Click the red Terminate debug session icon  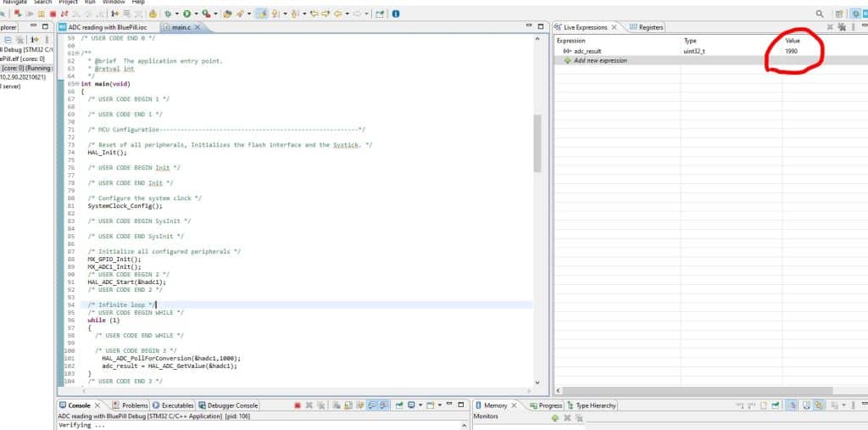(x=53, y=14)
